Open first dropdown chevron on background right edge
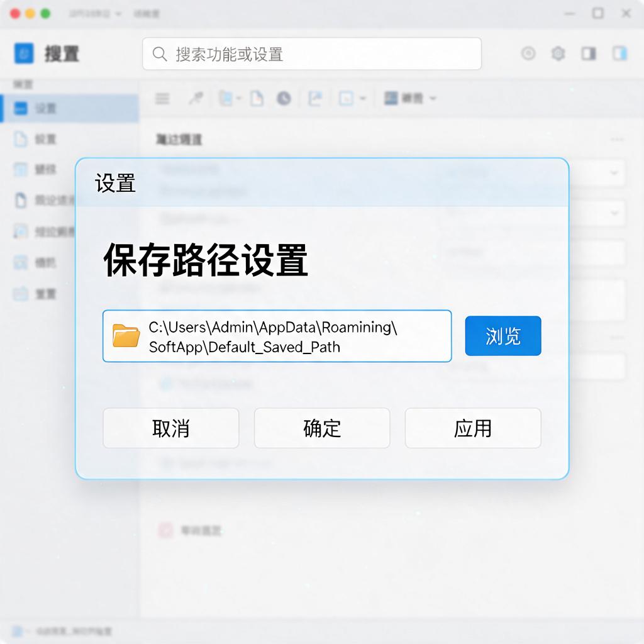The image size is (644, 644). 614,172
